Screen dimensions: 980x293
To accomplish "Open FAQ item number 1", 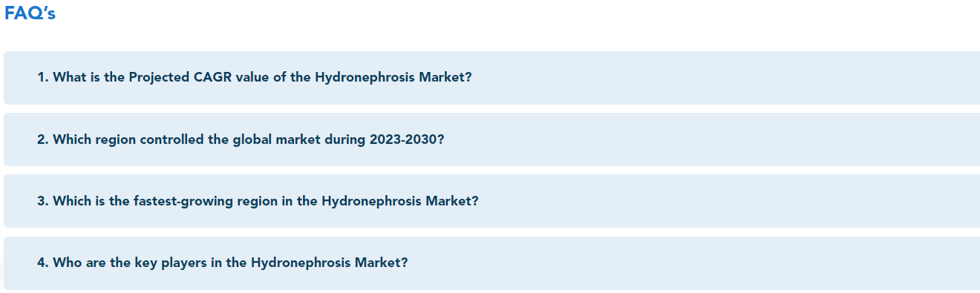I will tap(491, 78).
